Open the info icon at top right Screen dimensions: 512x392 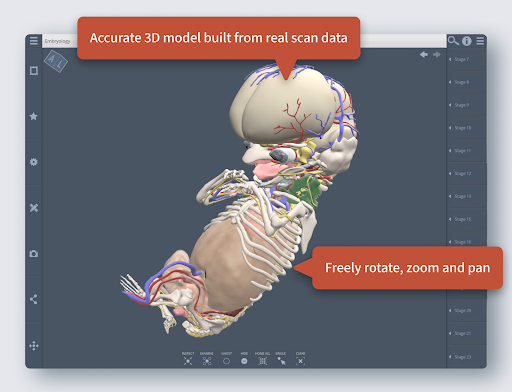point(467,41)
